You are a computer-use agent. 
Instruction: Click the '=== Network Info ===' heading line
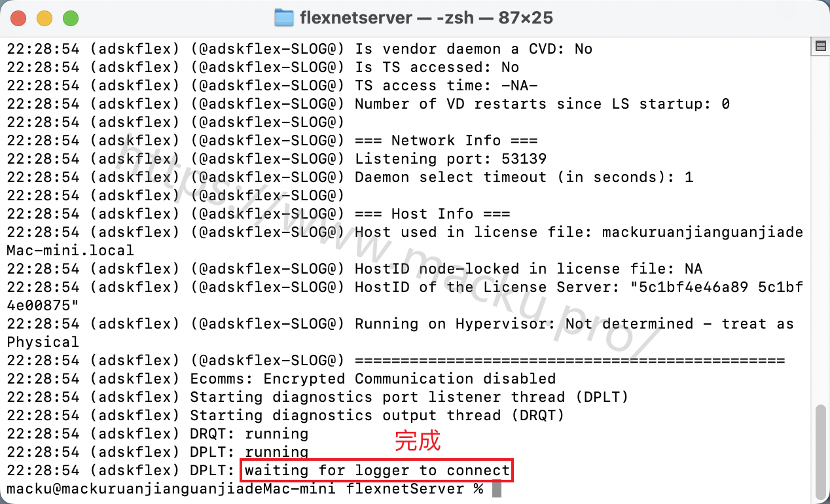(x=446, y=141)
